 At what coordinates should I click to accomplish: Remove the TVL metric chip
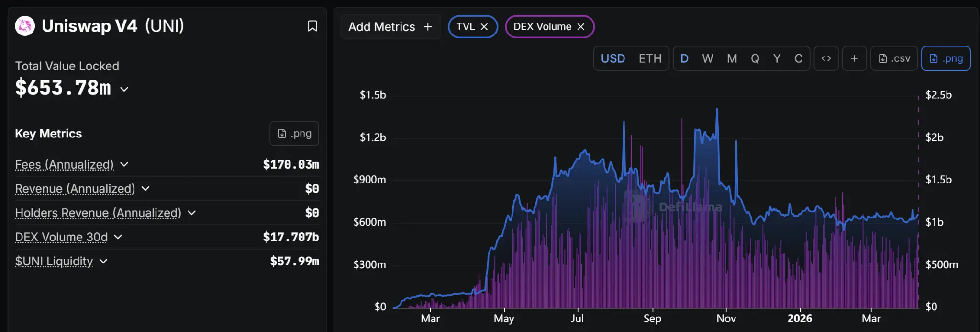484,27
